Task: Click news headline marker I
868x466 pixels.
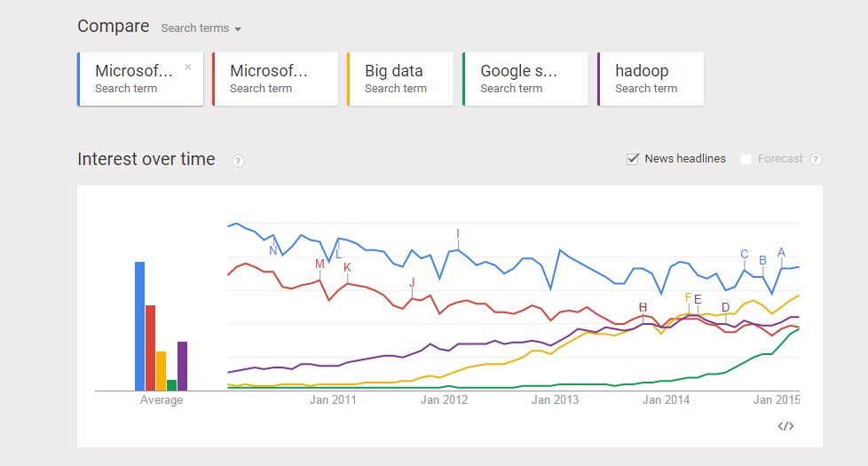Action: 458,234
